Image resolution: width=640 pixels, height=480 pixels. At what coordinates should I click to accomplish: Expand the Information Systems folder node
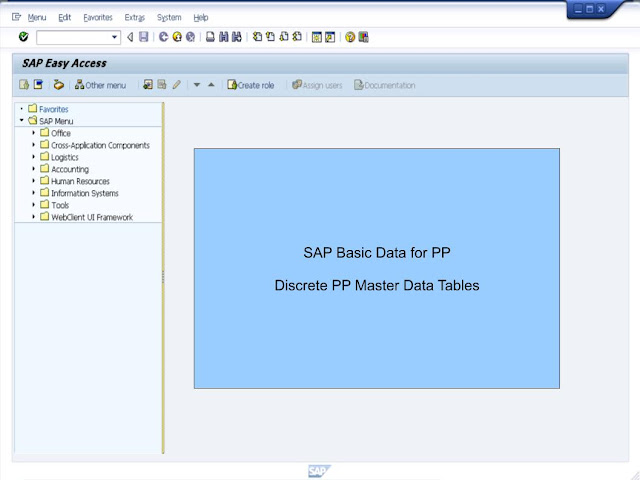34,193
